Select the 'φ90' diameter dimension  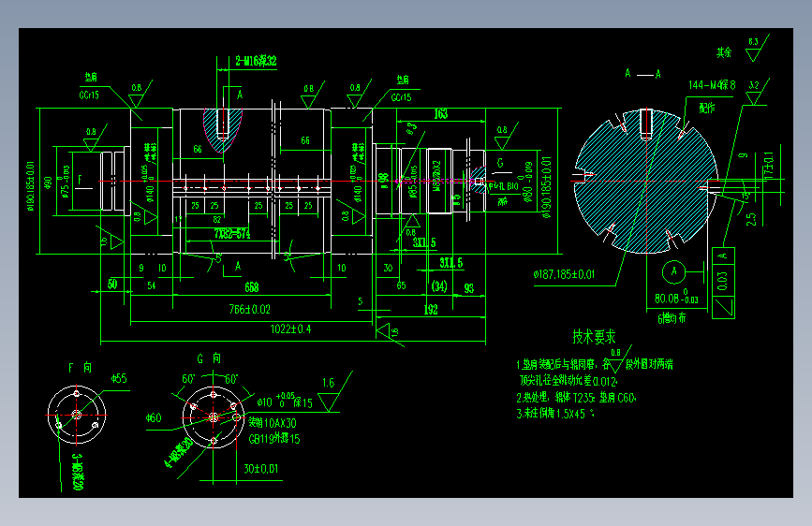48,183
